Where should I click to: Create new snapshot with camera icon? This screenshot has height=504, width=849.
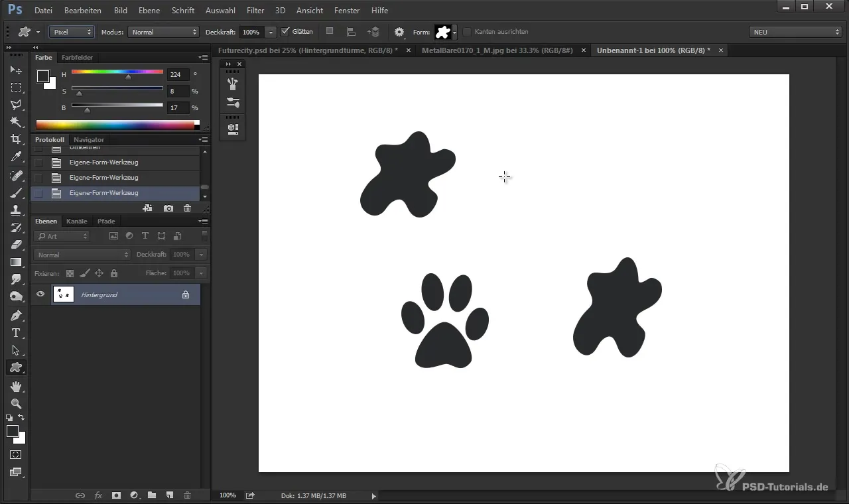point(168,208)
